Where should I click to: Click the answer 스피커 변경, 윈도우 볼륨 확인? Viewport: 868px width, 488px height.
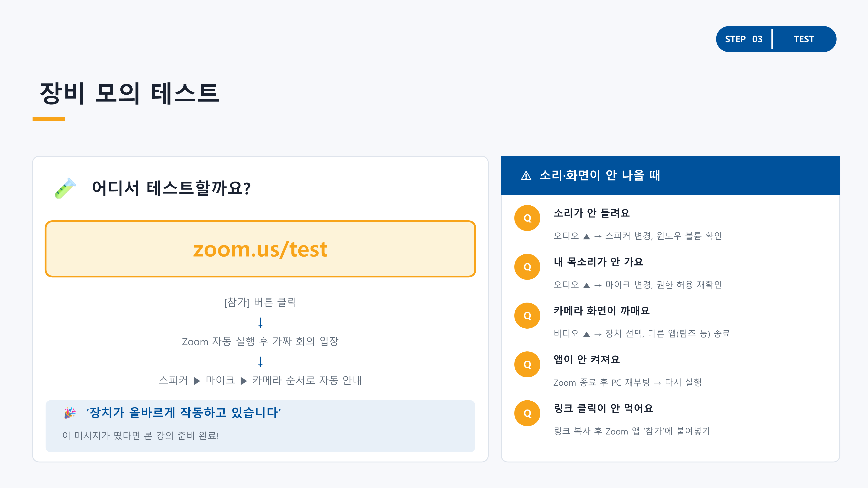pyautogui.click(x=663, y=236)
